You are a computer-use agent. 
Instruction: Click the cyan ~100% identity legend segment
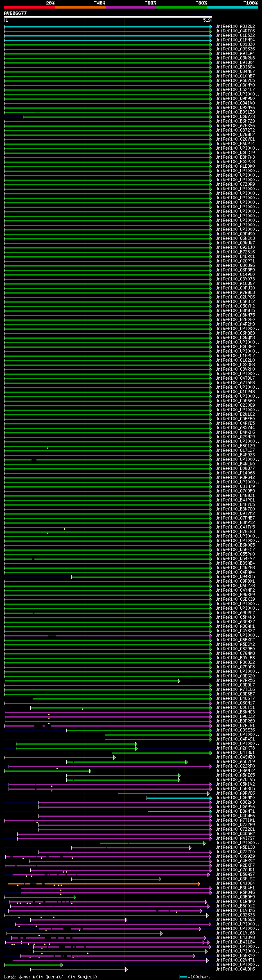pos(233,7)
